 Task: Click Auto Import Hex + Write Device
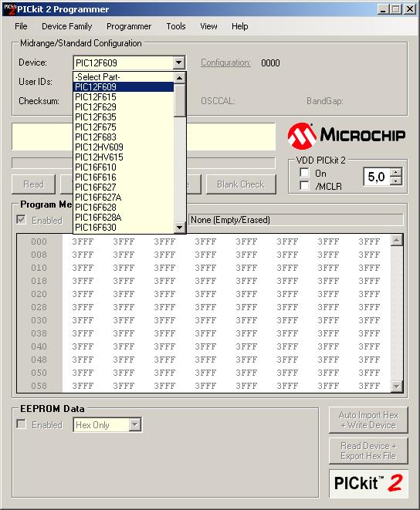(368, 420)
